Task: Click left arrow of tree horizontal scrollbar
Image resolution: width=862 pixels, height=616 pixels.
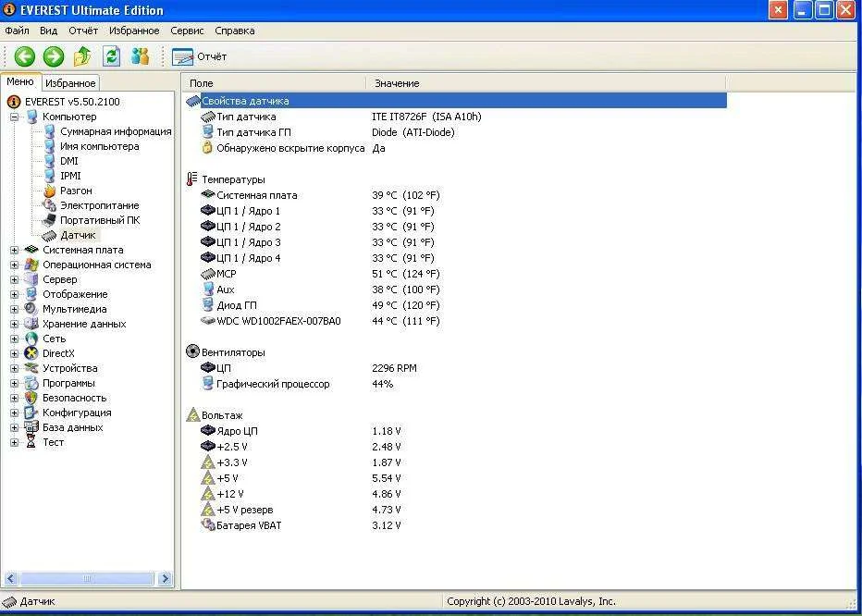Action: [x=10, y=579]
